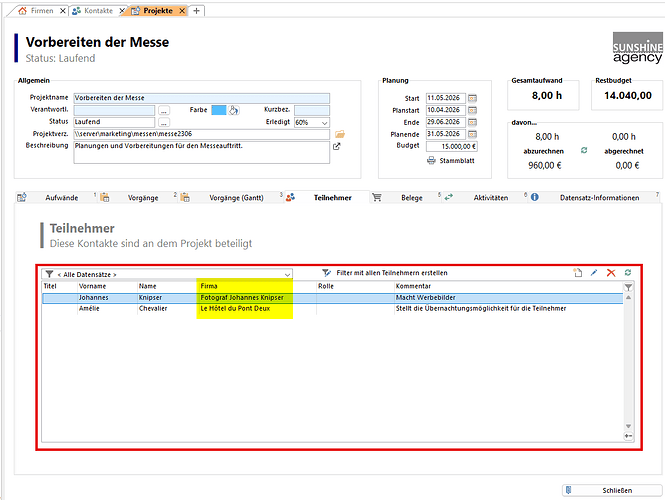Expand the Erledigt 60% dropdown
Image resolution: width=665 pixels, height=500 pixels.
click(324, 123)
